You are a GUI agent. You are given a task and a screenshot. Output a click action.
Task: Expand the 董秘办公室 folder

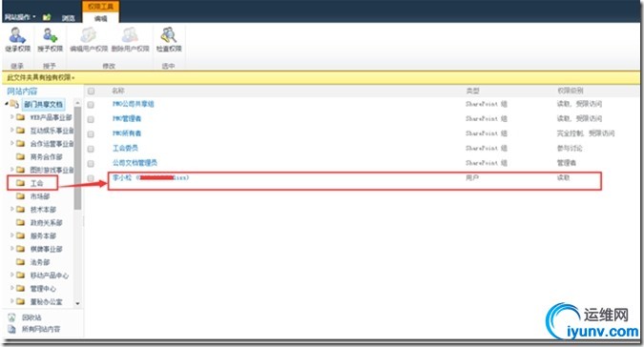pyautogui.click(x=11, y=300)
